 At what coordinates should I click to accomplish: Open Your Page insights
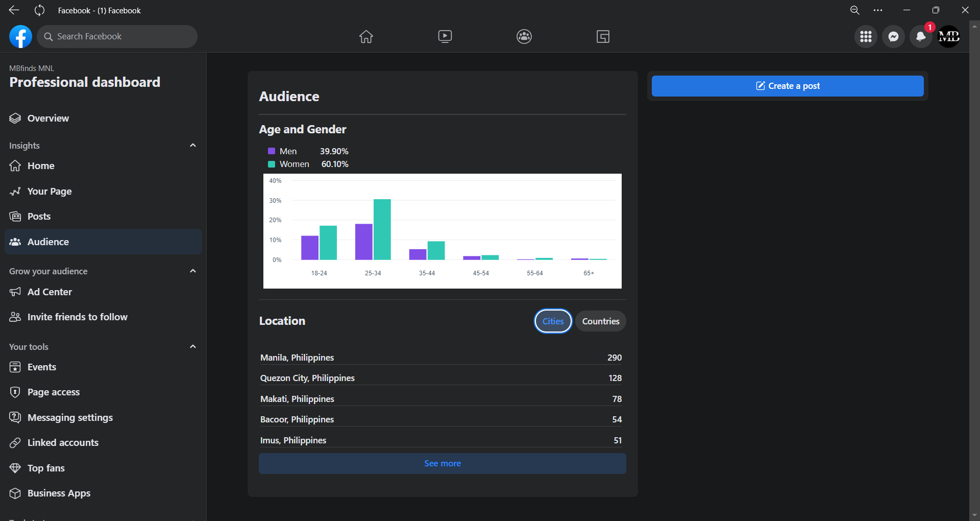click(103, 191)
